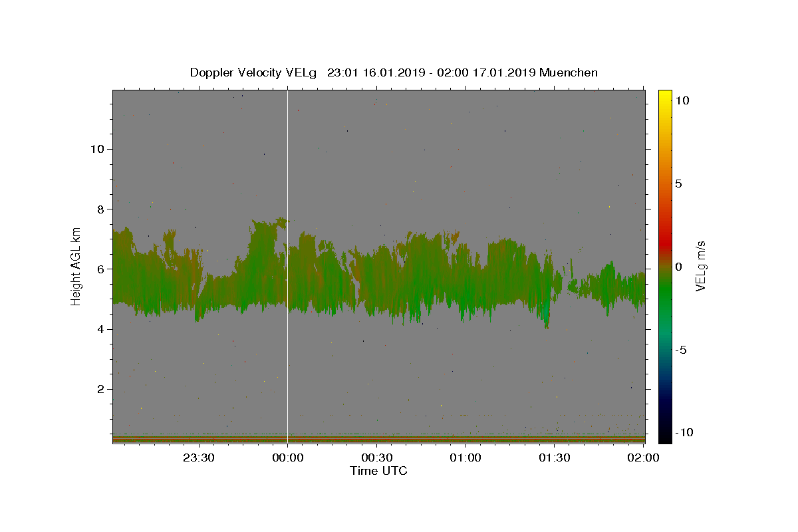The image size is (798, 532).
Task: Click the height tick label 4
Action: pyautogui.click(x=100, y=329)
